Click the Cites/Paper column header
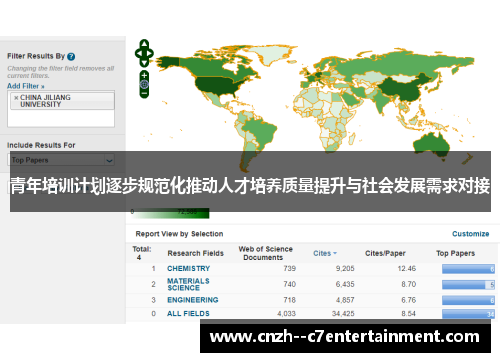This screenshot has height=362, width=500. tap(385, 253)
